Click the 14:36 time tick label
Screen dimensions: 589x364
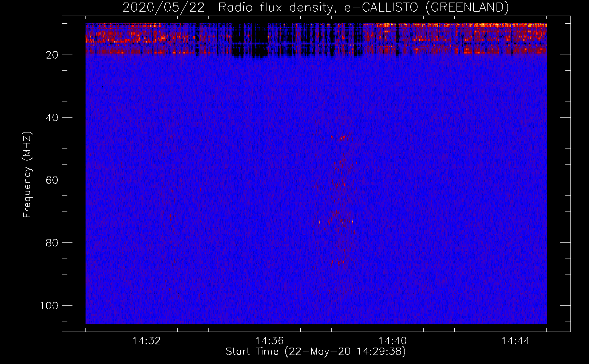pyautogui.click(x=270, y=341)
